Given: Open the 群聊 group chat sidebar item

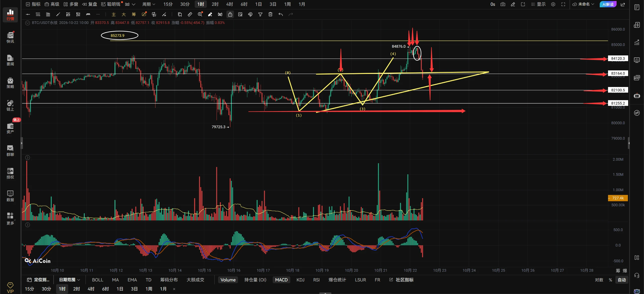Looking at the screenshot, I should click(10, 151).
